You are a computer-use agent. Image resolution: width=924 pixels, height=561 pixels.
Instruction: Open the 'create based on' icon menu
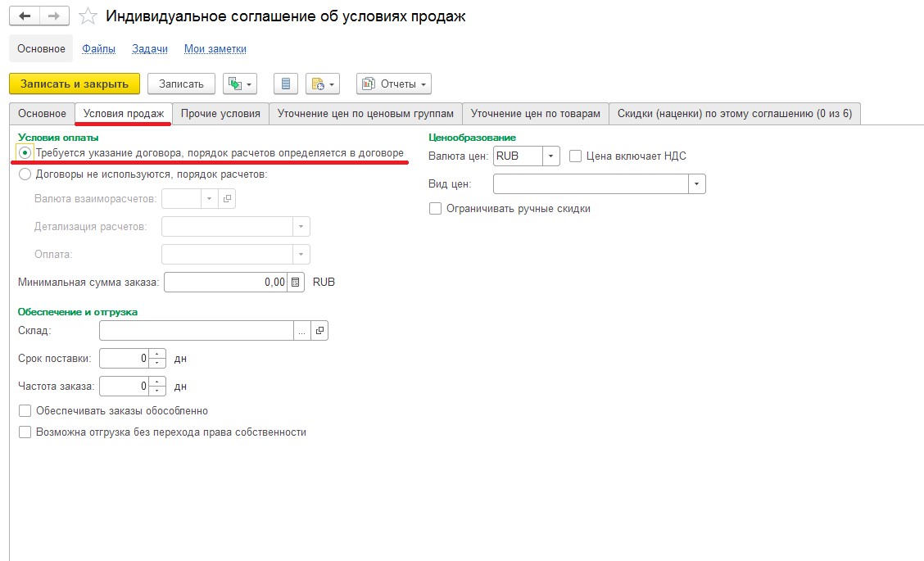(240, 84)
